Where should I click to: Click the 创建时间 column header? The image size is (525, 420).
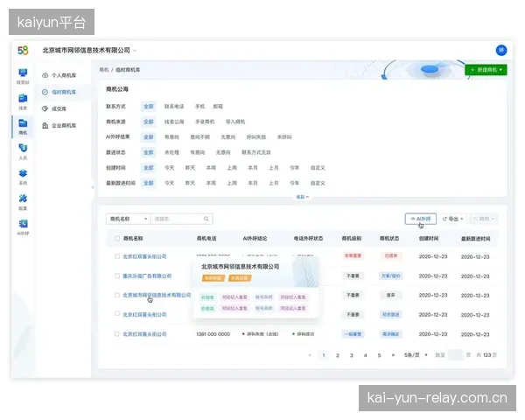pos(429,239)
